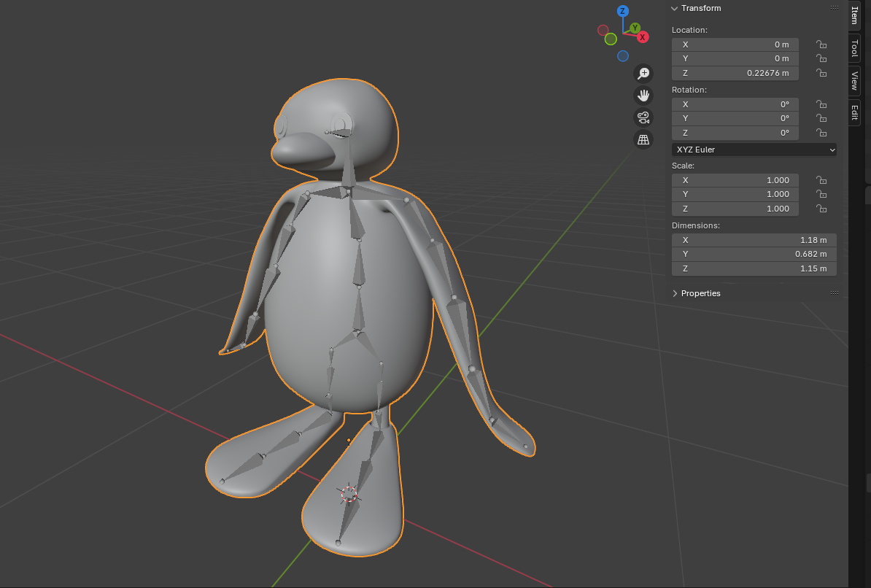This screenshot has width=871, height=588.
Task: Collapse the Transform panel
Action: (674, 8)
